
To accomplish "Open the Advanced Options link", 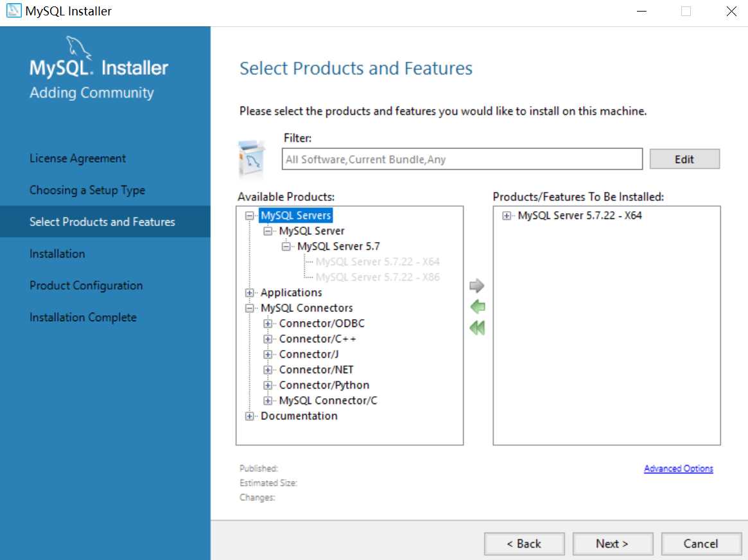I will click(679, 468).
